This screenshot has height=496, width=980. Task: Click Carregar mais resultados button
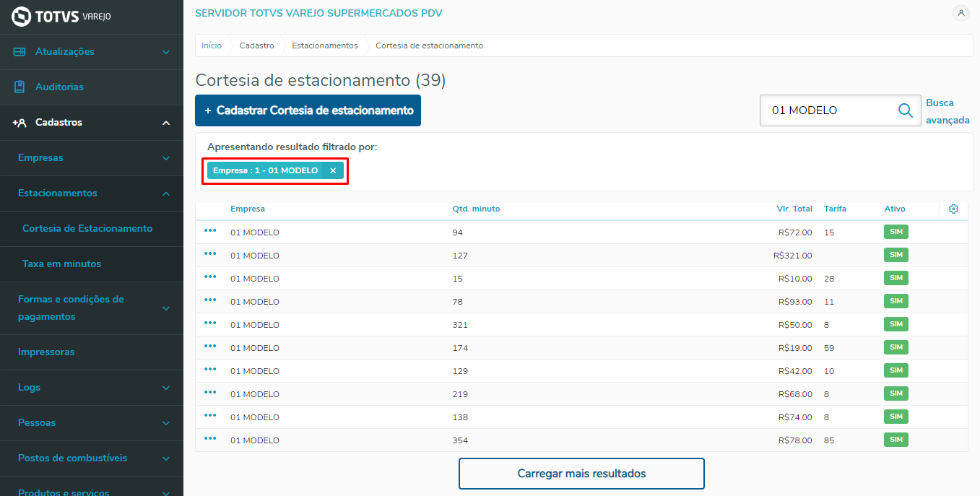[x=581, y=474]
